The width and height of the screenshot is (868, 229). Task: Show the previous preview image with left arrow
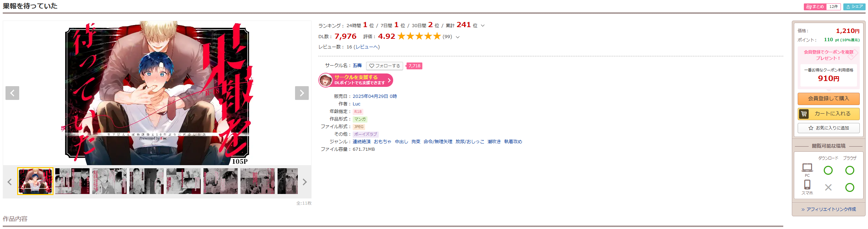(12, 93)
